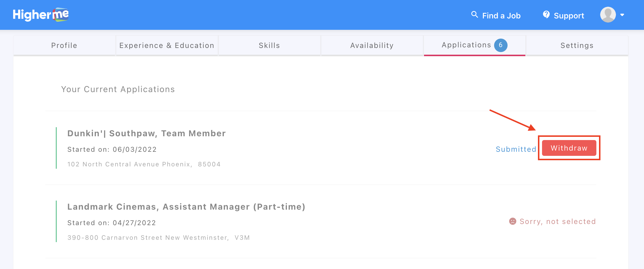The height and width of the screenshot is (269, 644).
Task: Withdraw the Dunkin' application
Action: (569, 148)
